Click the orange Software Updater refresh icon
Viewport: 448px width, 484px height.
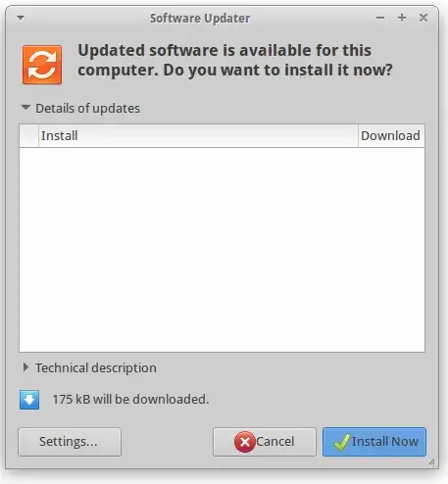(42, 65)
